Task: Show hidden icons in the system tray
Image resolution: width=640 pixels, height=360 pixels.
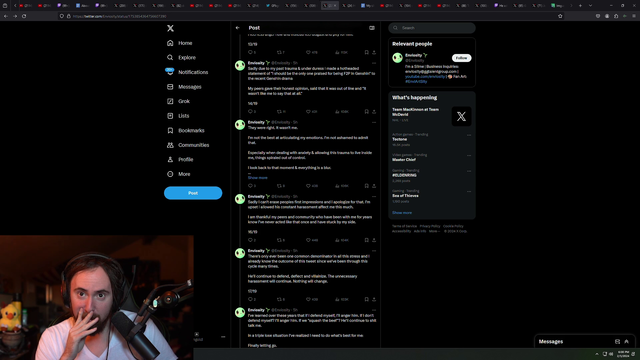Action: 597,354
